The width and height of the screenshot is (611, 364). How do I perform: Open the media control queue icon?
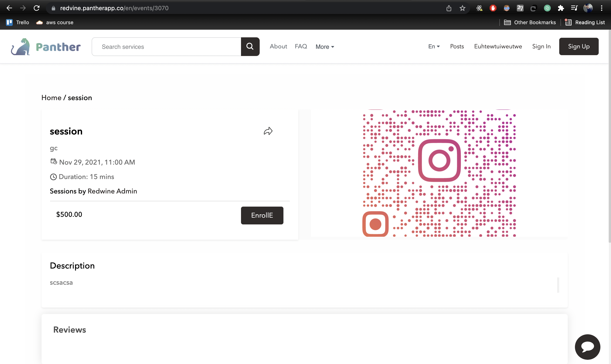(x=574, y=8)
